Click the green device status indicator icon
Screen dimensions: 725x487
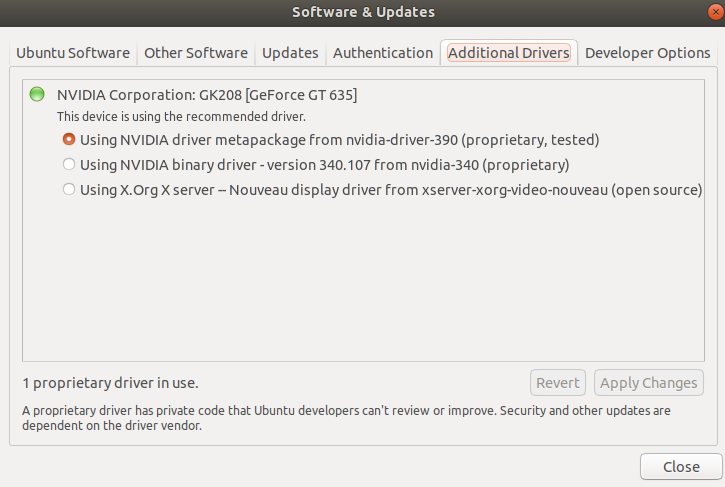pos(37,94)
